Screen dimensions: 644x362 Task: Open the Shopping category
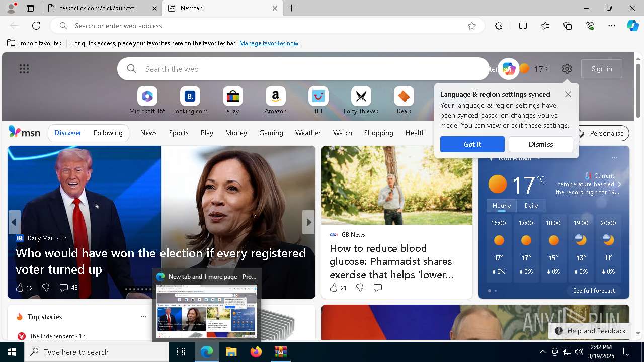(379, 133)
